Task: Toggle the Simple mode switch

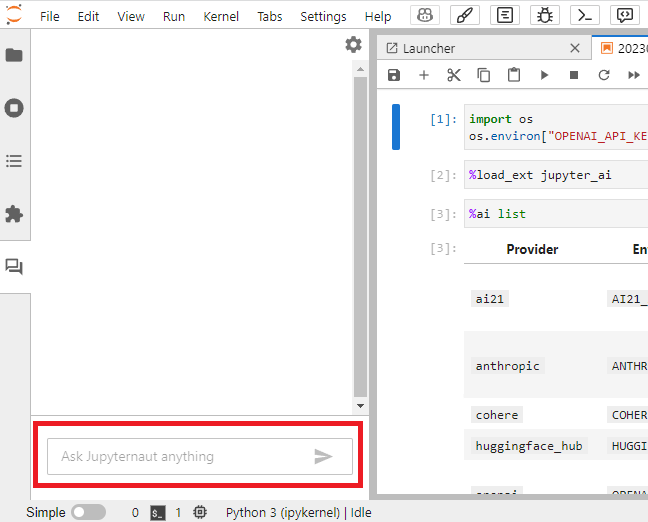Action: [88, 512]
